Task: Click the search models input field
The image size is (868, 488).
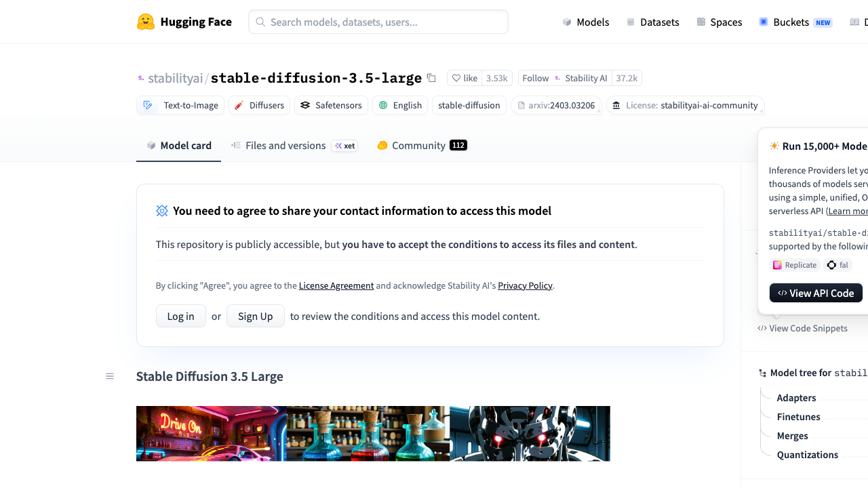Action: (378, 22)
